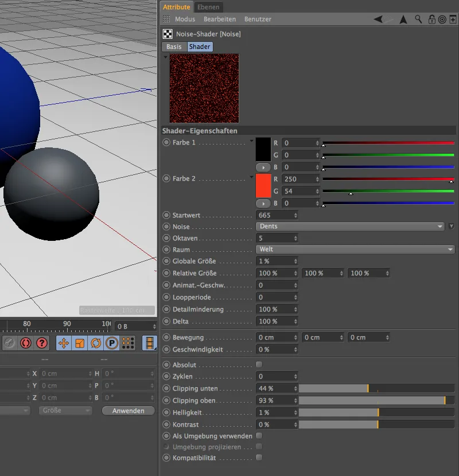
Task: Adjust the Clipping oben slider
Action: (377, 400)
